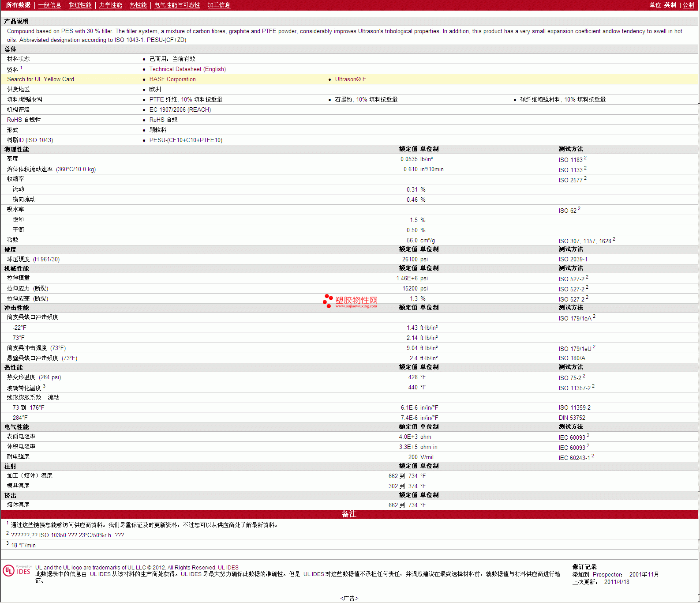Open the 加工信息 tab
This screenshot has width=700, height=603.
(x=219, y=5)
